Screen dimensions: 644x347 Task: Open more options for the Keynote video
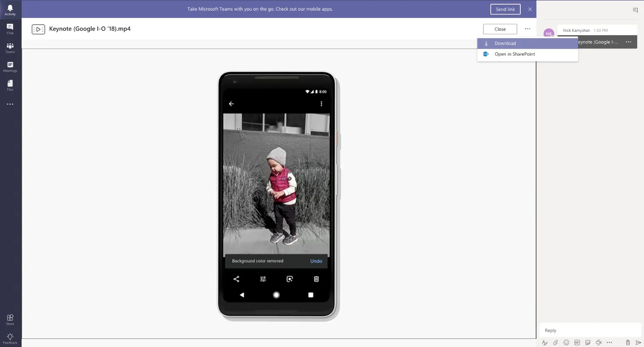pos(527,28)
